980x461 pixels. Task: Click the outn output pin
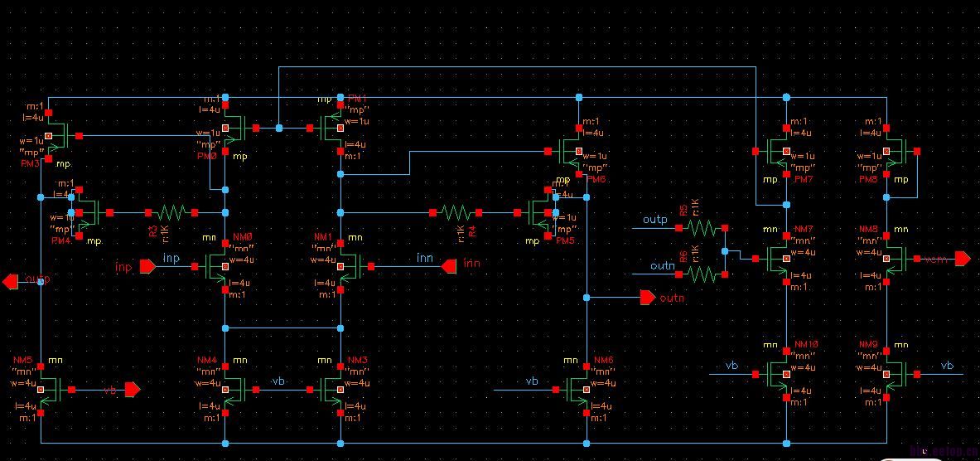pyautogui.click(x=646, y=297)
